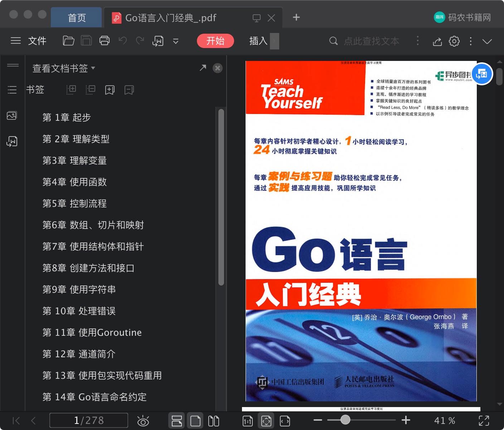Go to first page button
The image size is (504, 430).
(x=16, y=421)
